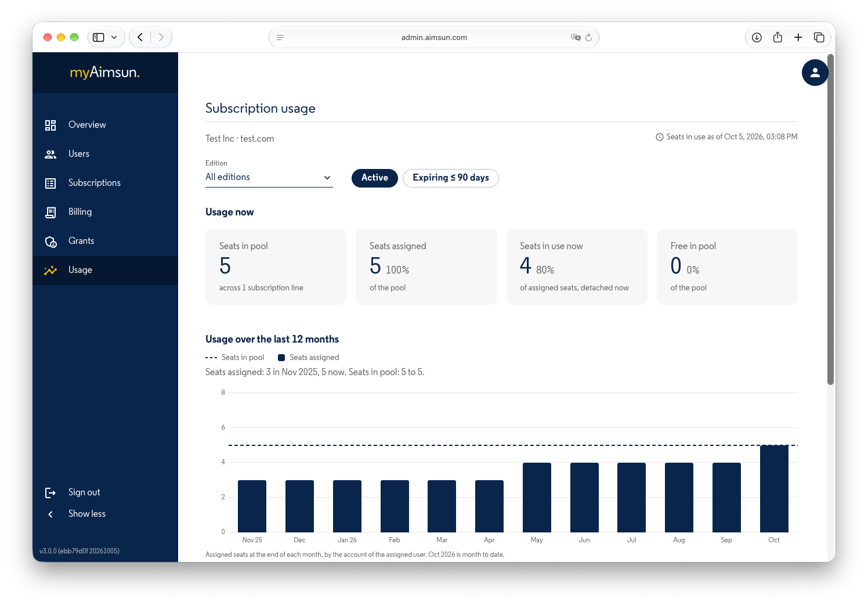Go forward with browser forward arrow
Viewport: 868px width, 605px height.
coord(161,37)
